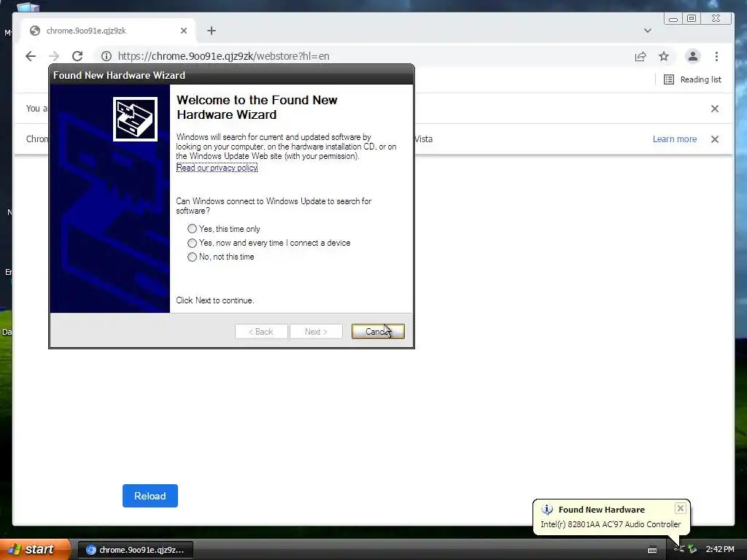Screen dimensions: 747x560
Task: Click 'Intel(r) 82801AA AC'97 Audio Controller' text
Action: click(x=611, y=524)
